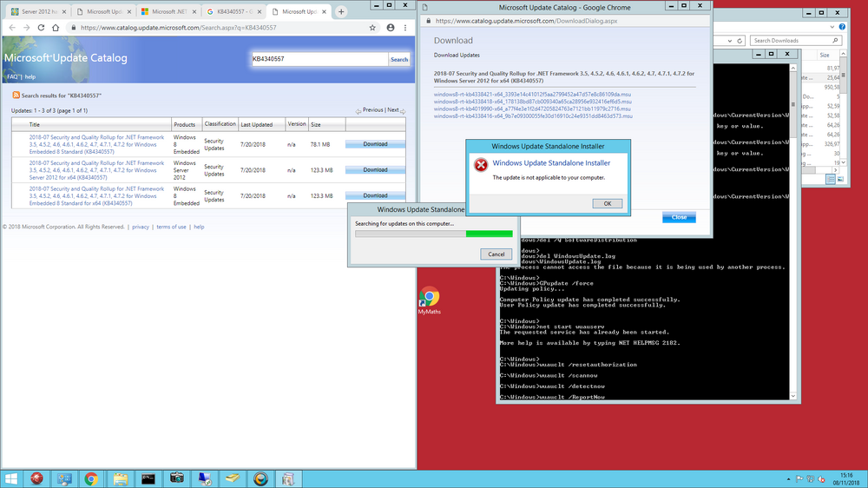The image size is (868, 488).
Task: Click the Explorer file list vertical scrollbar
Action: point(843,108)
